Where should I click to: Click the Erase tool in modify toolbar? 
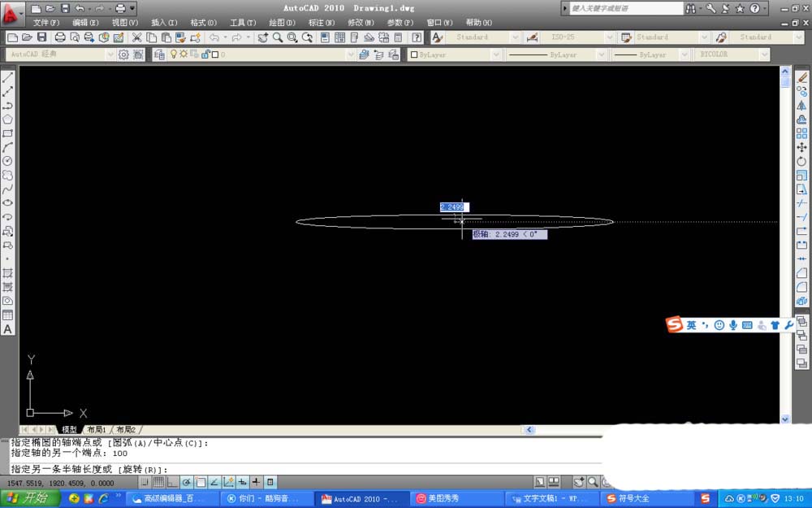click(x=801, y=78)
